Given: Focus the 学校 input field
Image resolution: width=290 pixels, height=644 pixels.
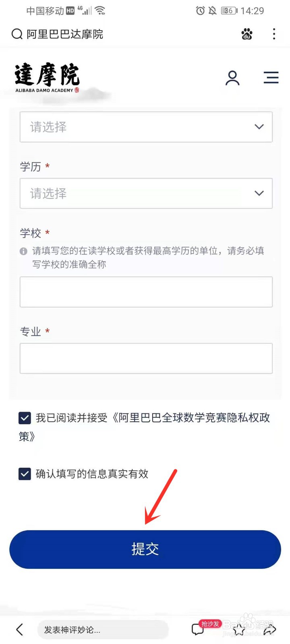Looking at the screenshot, I should pos(146,292).
